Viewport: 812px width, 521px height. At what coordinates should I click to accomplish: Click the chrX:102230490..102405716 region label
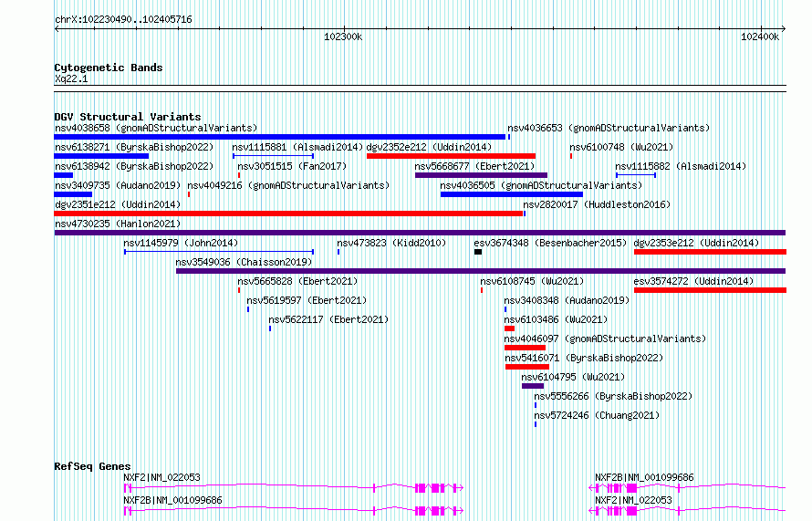click(123, 19)
